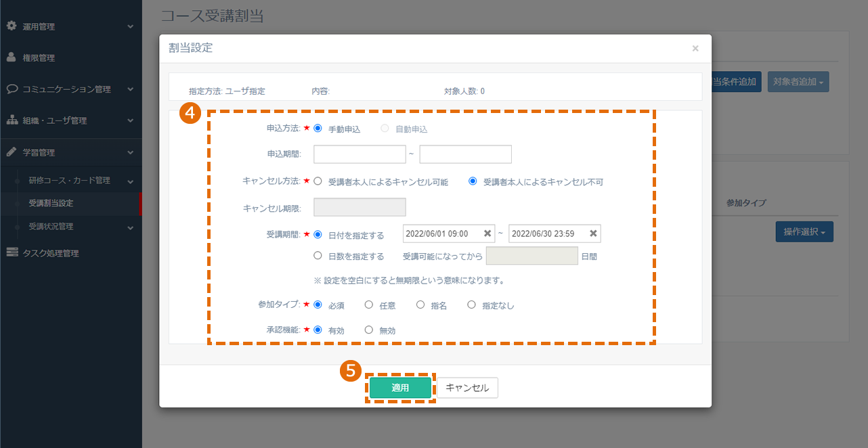
Task: Open タスク処理管理 in the sidebar
Action: coord(51,253)
